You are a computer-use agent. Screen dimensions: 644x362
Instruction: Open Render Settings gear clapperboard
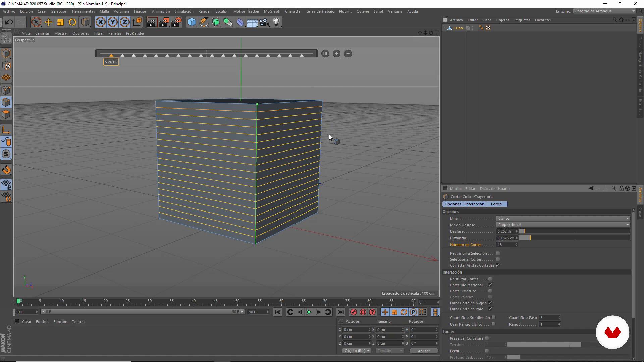pyautogui.click(x=176, y=22)
